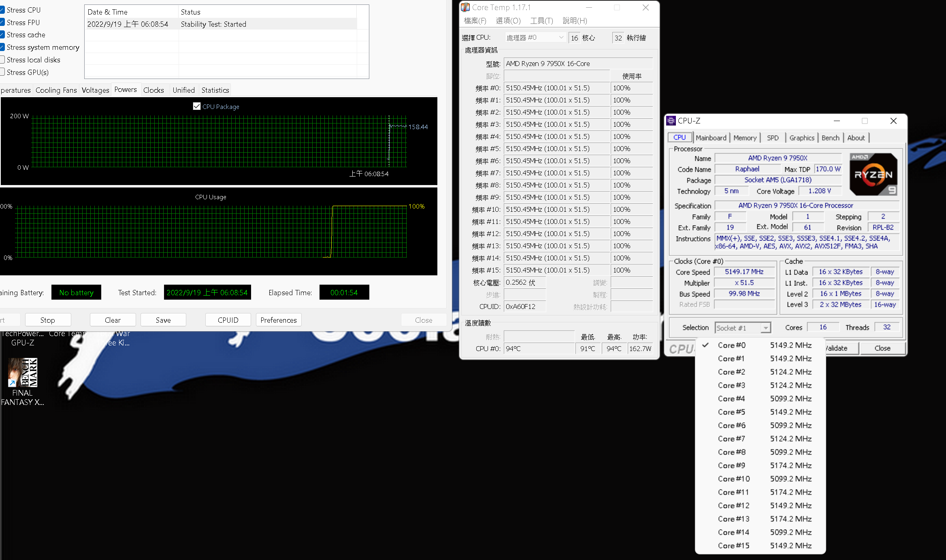The height and width of the screenshot is (560, 946).
Task: Open the Statistics tab
Action: (215, 90)
